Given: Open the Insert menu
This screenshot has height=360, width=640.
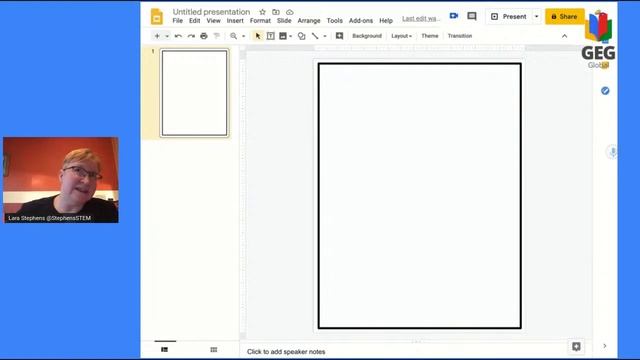Looking at the screenshot, I should point(235,20).
